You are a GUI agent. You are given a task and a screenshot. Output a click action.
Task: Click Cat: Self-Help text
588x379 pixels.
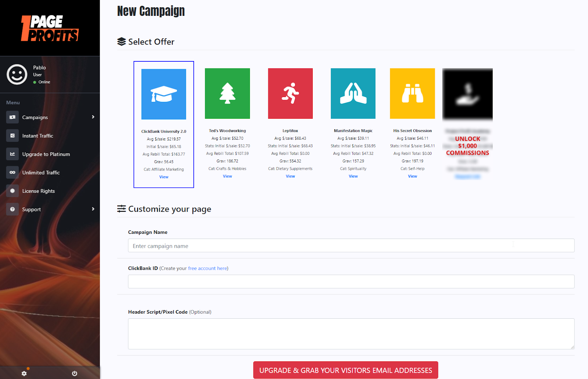412,169
